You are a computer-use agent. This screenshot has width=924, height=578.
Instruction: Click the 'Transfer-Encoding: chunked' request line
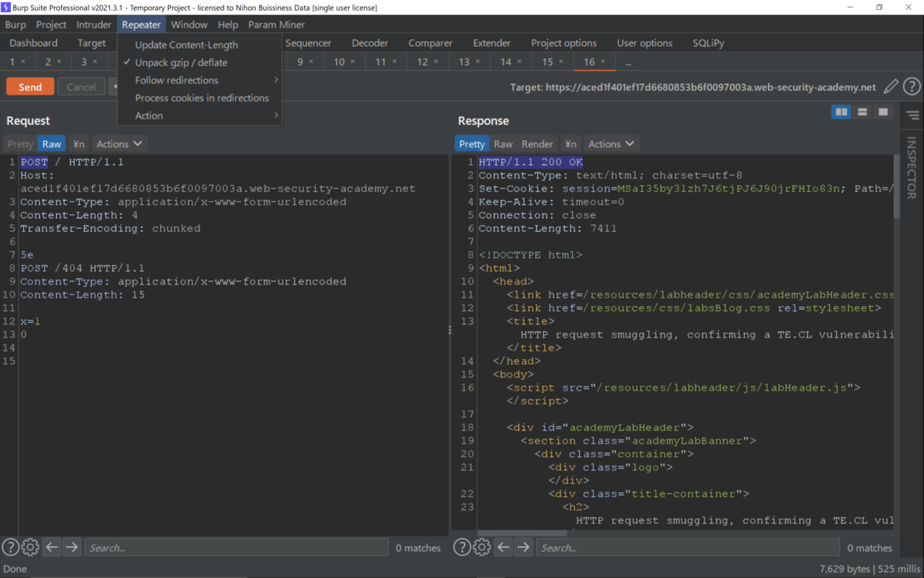click(110, 228)
